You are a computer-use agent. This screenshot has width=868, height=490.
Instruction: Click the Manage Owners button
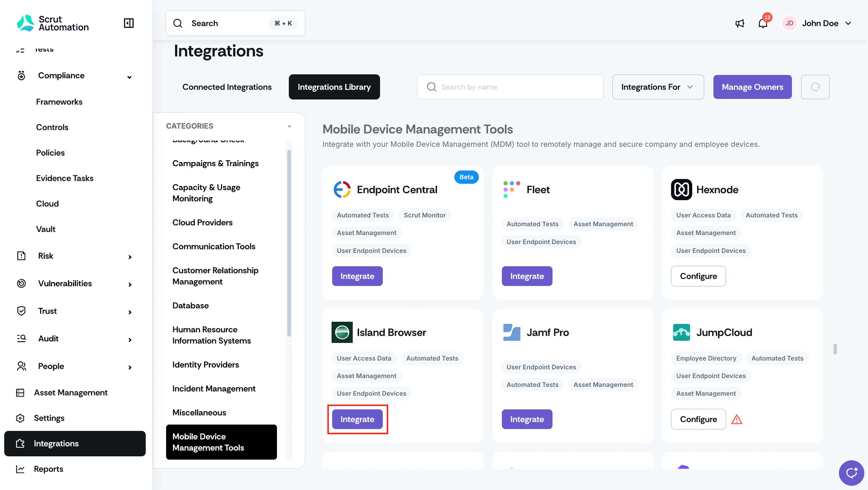[752, 87]
